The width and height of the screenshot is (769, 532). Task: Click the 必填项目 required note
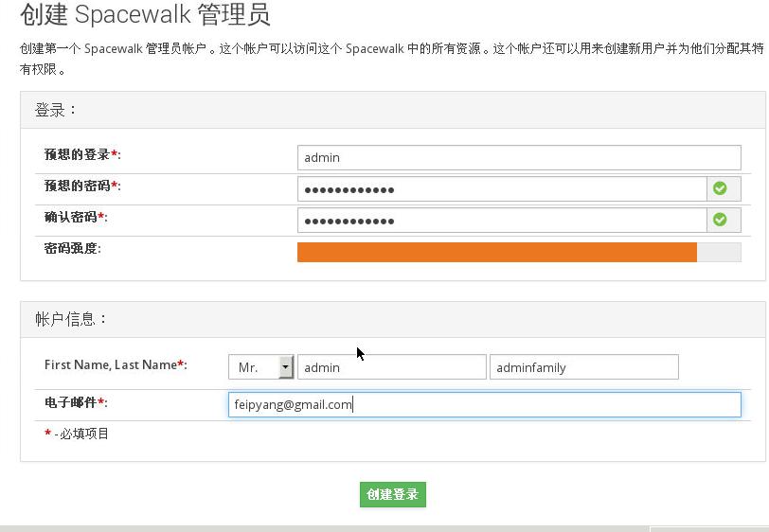77,434
